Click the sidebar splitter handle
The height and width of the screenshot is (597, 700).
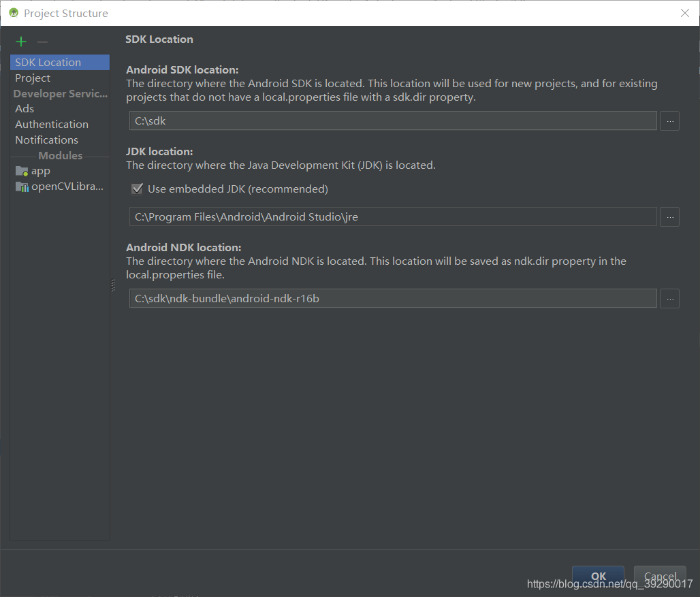coord(113,285)
